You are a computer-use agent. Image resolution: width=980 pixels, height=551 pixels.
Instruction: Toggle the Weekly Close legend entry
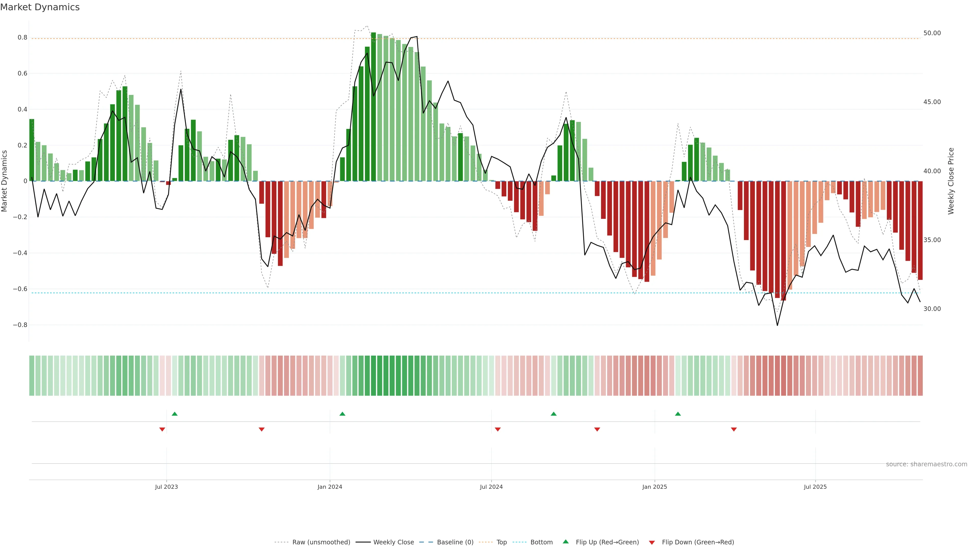pos(393,542)
